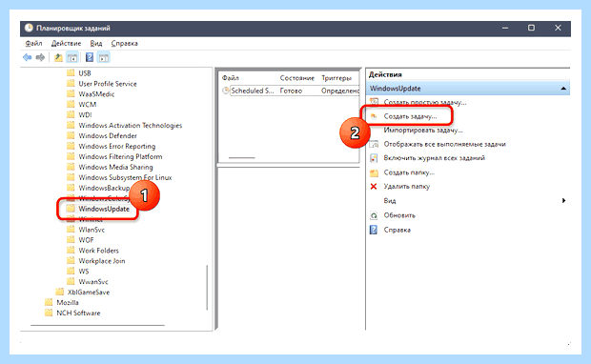591x364 pixels.
Task: Click the Справка icon in the Actions pane
Action: tap(374, 230)
